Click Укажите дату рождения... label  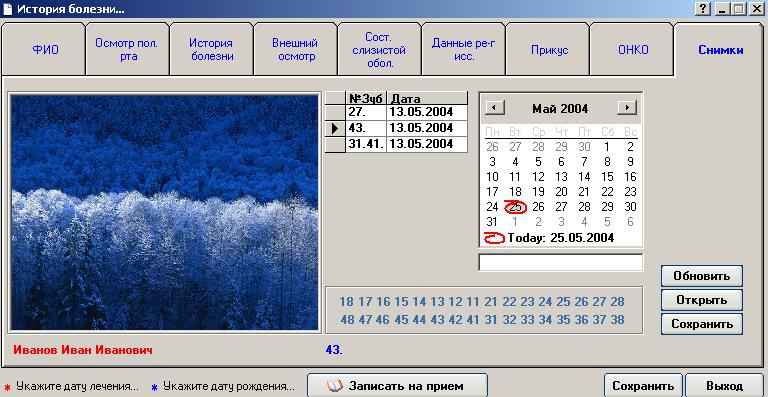coord(229,386)
